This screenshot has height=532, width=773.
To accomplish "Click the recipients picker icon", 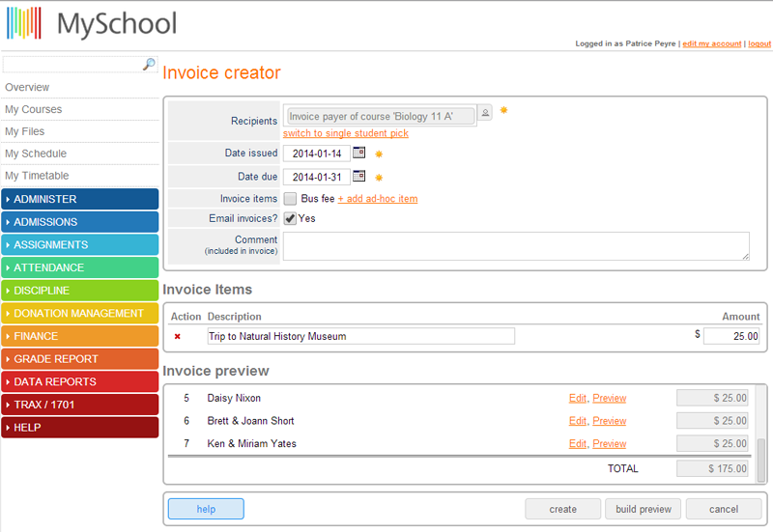I will click(x=485, y=113).
